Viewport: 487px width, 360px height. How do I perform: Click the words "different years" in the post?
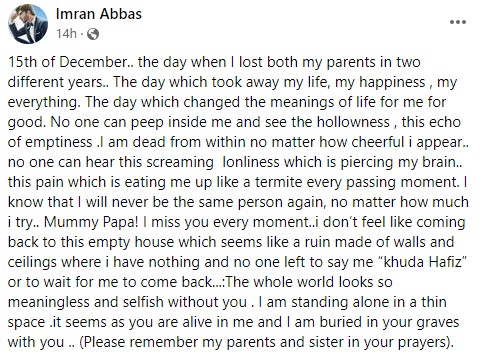(55, 82)
